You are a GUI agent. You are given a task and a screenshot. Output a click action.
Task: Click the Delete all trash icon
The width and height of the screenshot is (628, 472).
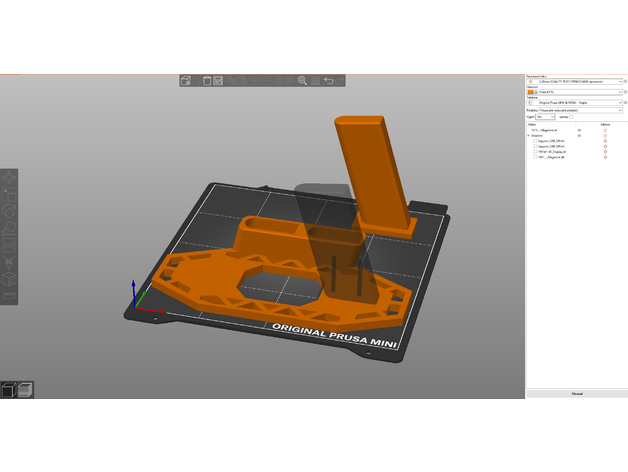pyautogui.click(x=206, y=81)
